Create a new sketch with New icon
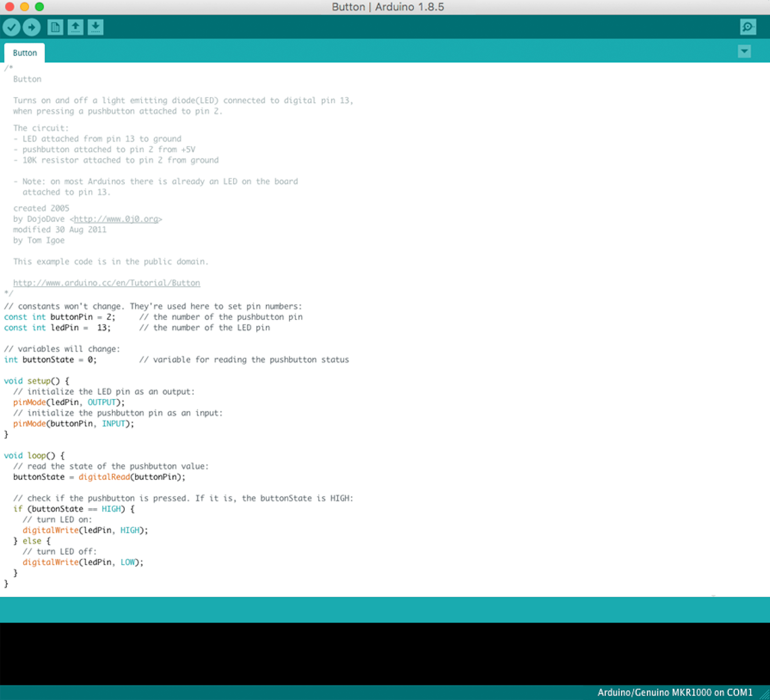 55,27
